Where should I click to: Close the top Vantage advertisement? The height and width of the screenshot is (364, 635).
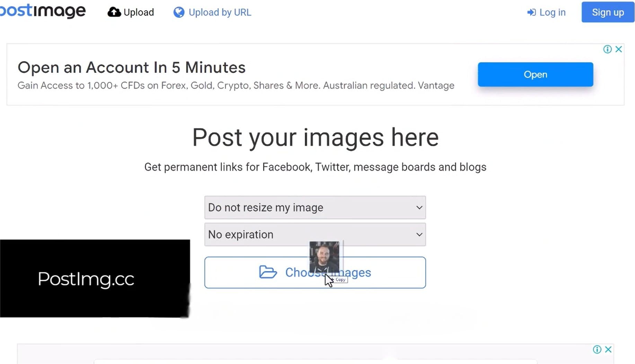pos(619,49)
